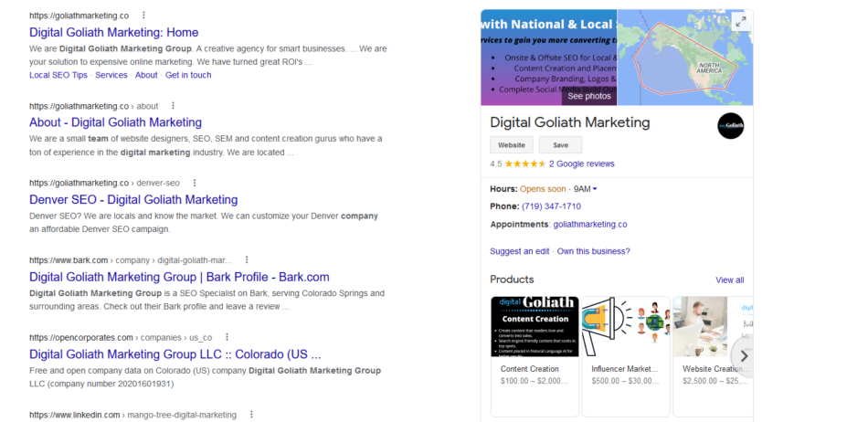Open three-dot menu beside opencorporates.com URL
This screenshot has width=868, height=422.
click(227, 337)
